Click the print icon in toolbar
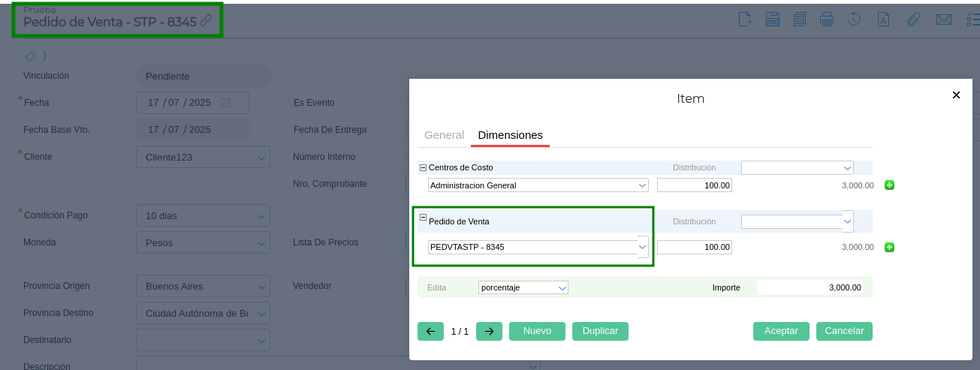 point(827,20)
